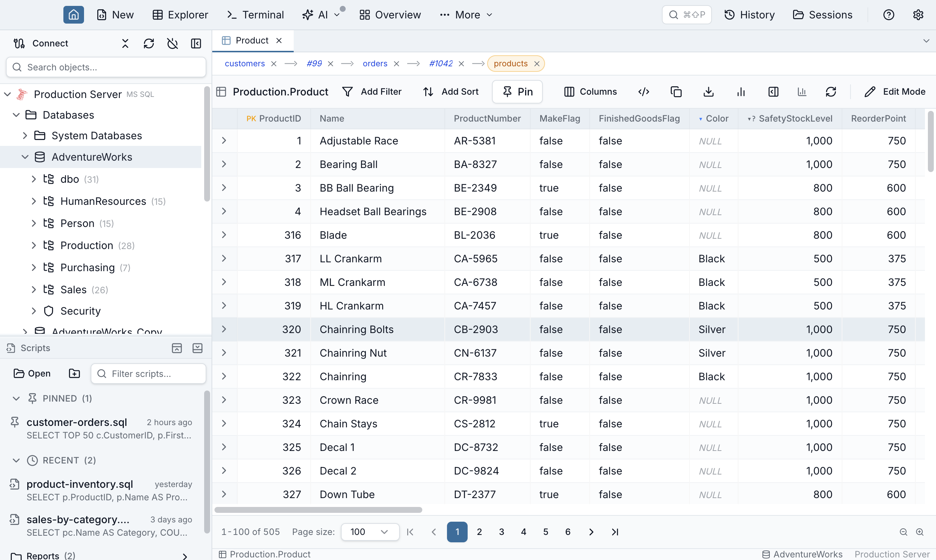
Task: Toggle Edit Mode
Action: coord(894,92)
